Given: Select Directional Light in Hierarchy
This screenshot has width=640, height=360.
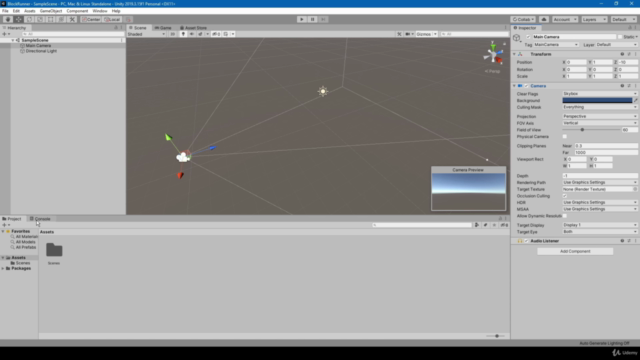Looking at the screenshot, I should pos(41,51).
